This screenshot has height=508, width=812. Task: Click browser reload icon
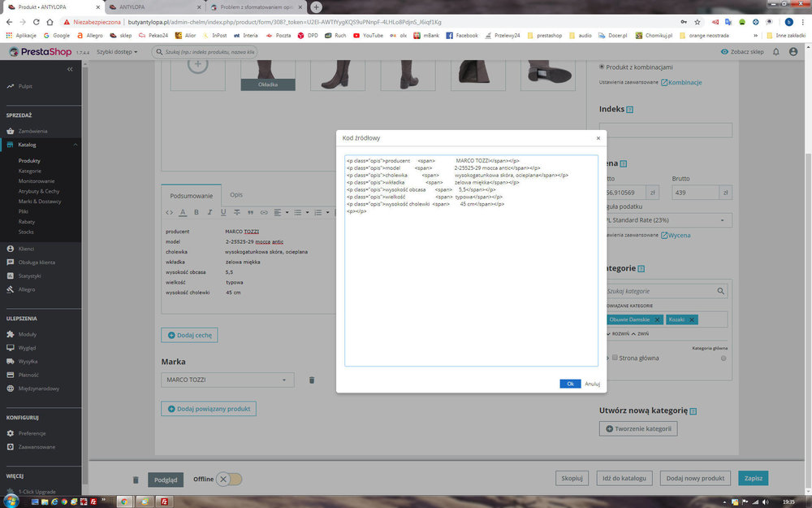point(37,22)
